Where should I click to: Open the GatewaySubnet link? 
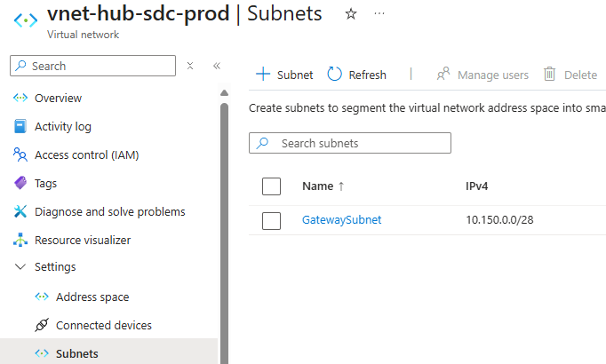pyautogui.click(x=341, y=219)
